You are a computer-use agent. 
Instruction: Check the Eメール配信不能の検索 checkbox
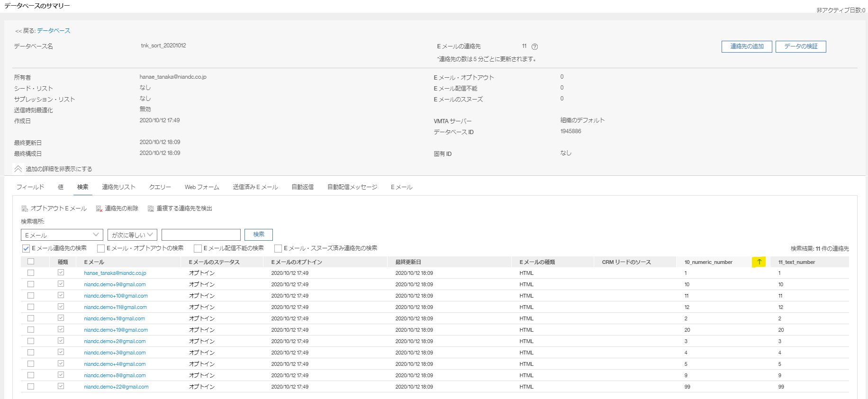point(198,248)
